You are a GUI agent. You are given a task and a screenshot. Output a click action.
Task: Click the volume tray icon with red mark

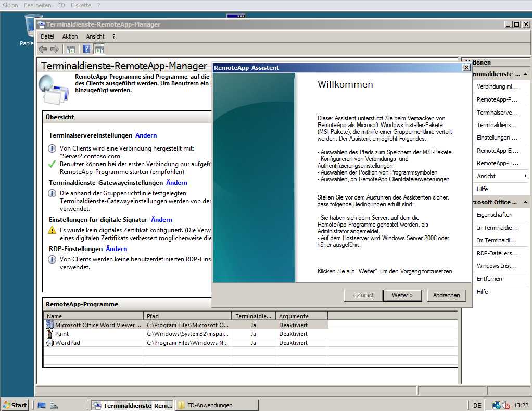(x=505, y=405)
